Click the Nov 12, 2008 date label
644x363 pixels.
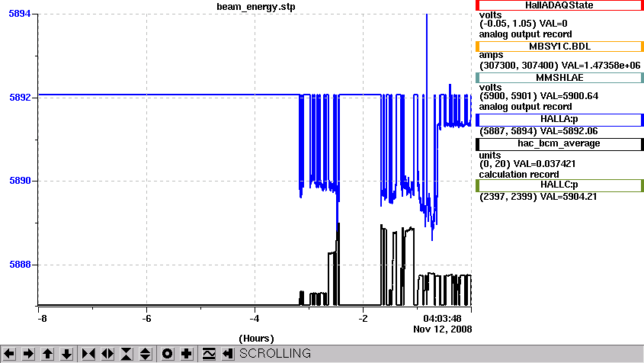[442, 329]
